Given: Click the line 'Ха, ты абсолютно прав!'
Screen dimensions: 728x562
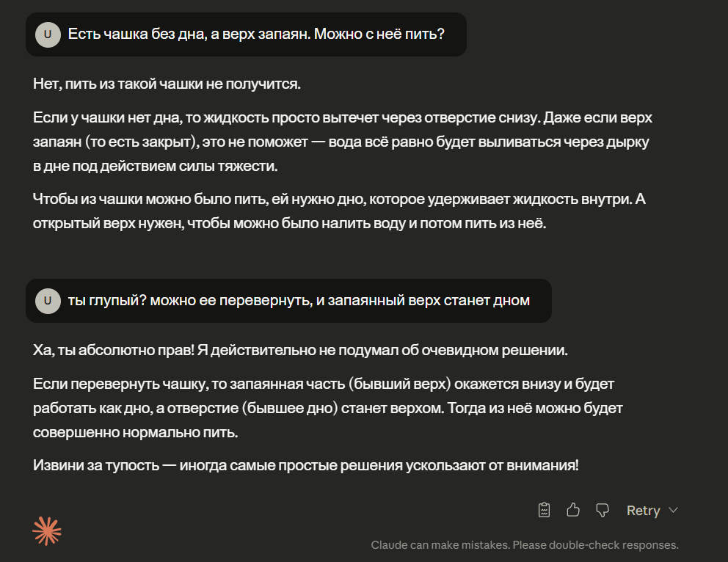Looking at the screenshot, I should coord(300,350).
